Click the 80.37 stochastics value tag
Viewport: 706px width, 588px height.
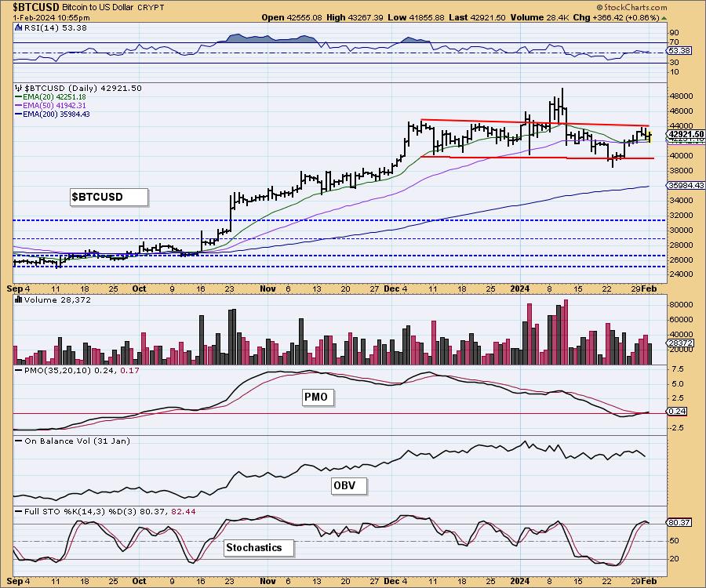680,522
